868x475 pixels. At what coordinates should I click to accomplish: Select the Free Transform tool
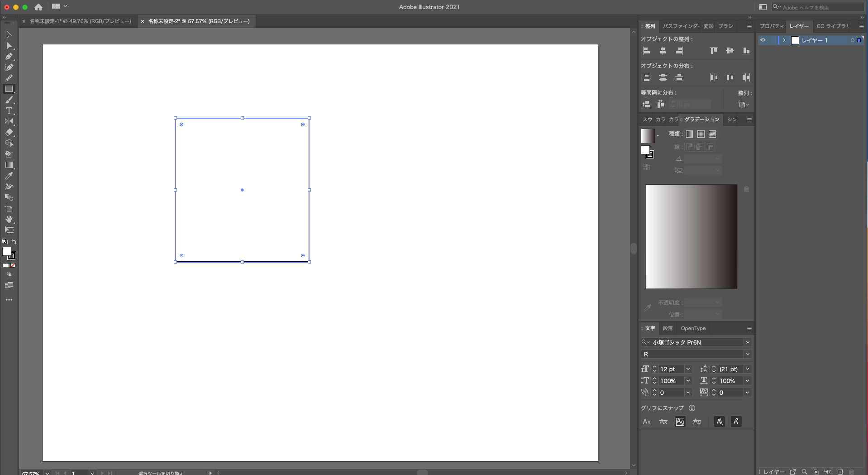[x=9, y=230]
